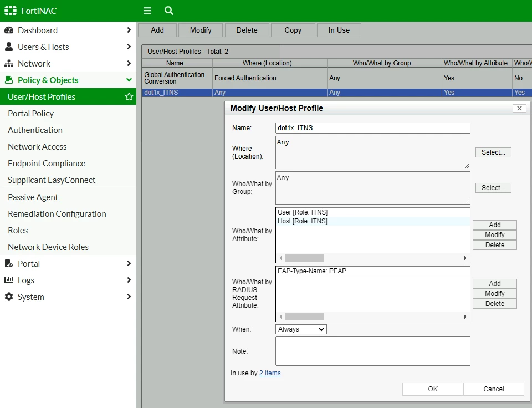This screenshot has height=408, width=532.
Task: Click the Logs chart icon
Action: tap(9, 280)
